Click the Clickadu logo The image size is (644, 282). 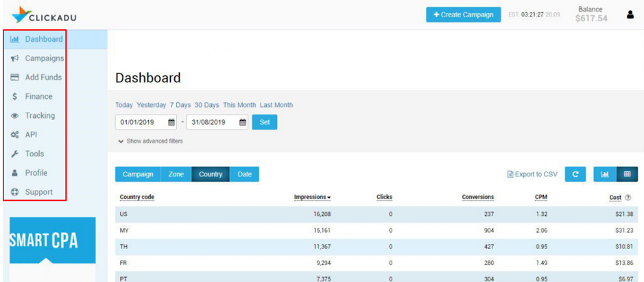pyautogui.click(x=45, y=15)
